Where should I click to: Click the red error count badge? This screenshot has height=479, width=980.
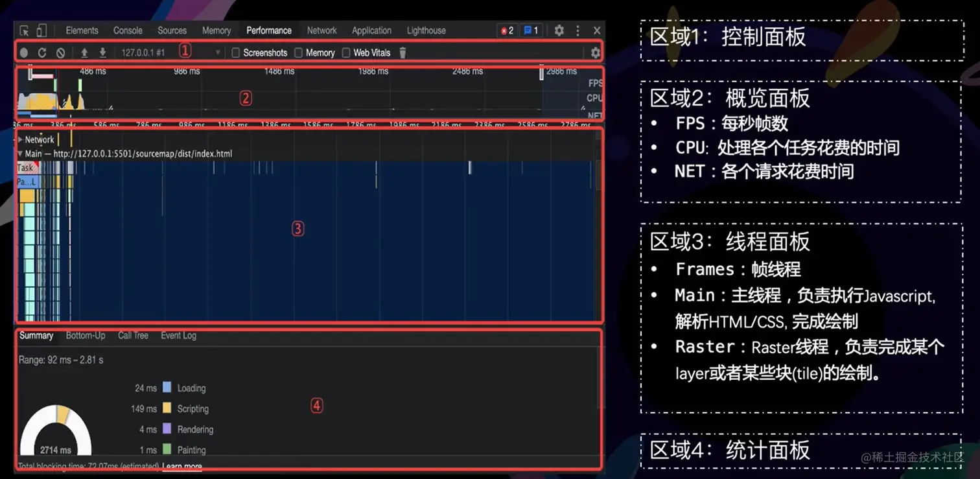507,30
